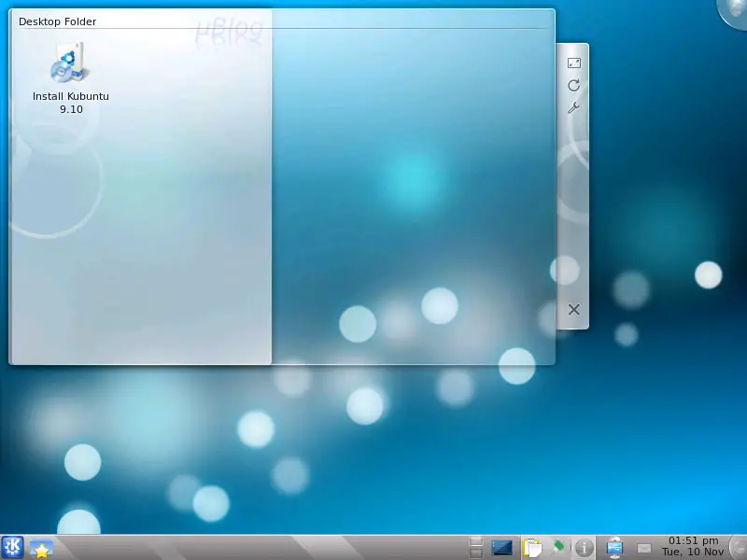747x560 pixels.
Task: Open the calendar from the 01:51 pm clock
Action: [693, 546]
